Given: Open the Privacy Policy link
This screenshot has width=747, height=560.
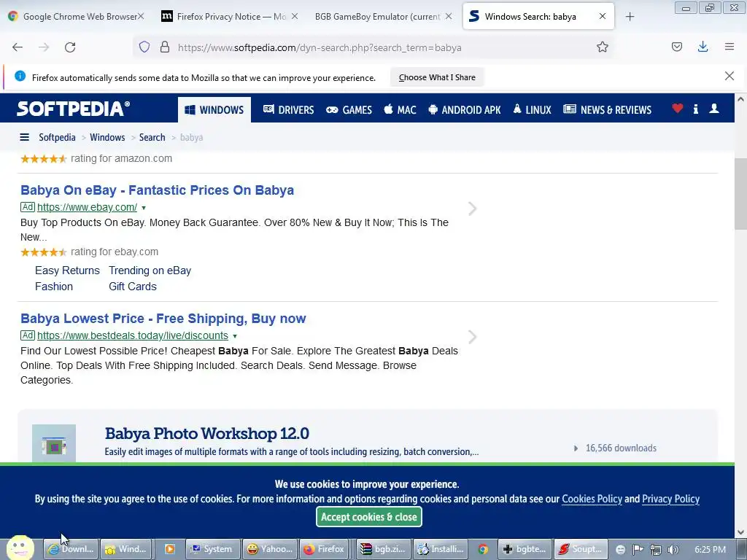Looking at the screenshot, I should tap(671, 499).
